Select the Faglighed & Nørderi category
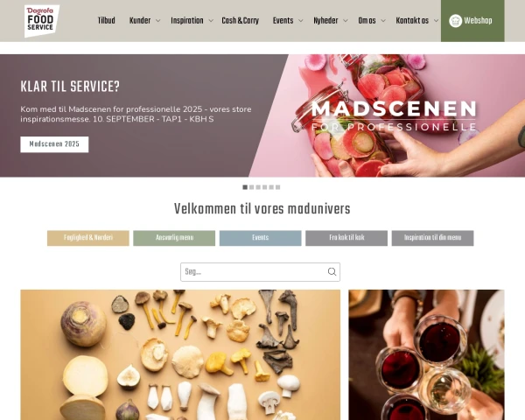 point(88,238)
